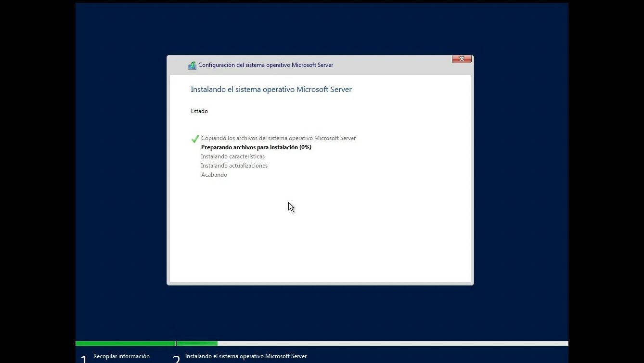Close the Microsoft Server setup window
The width and height of the screenshot is (644, 363).
tap(461, 59)
